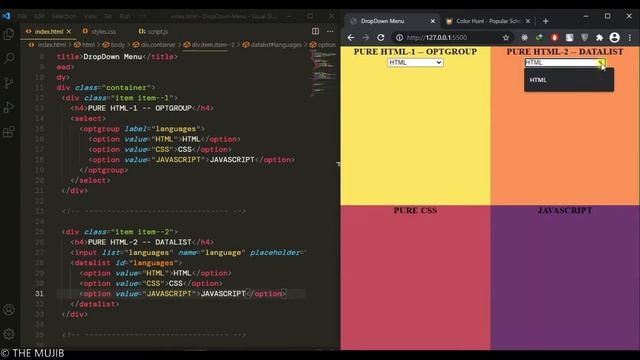Switch to the Color Hunt browser tab

488,21
